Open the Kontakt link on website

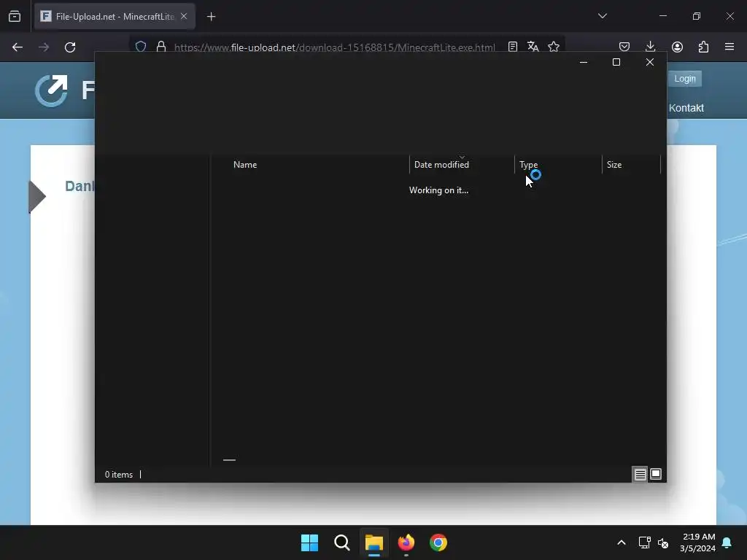click(x=686, y=108)
